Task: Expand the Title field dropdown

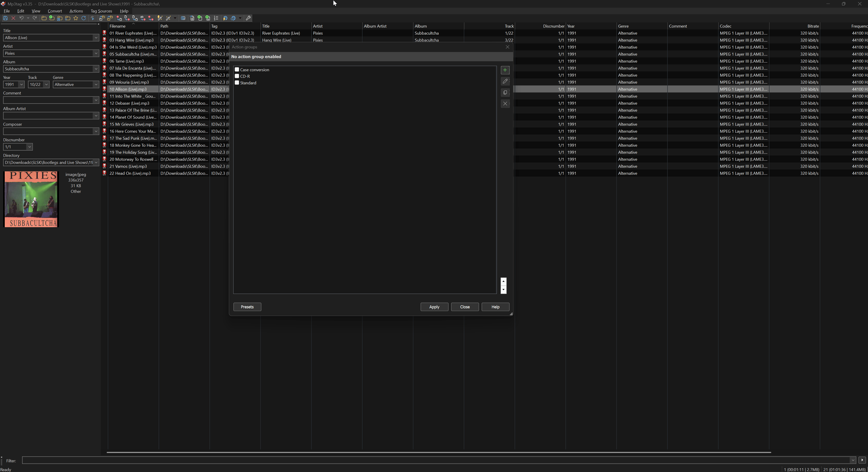Action: tap(96, 38)
